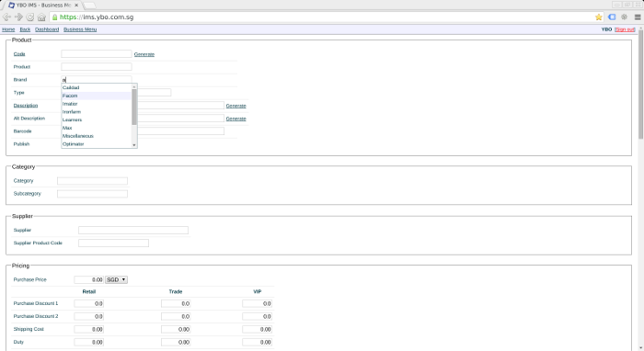Choose Learners from the brand suggestions
Viewport: 644px width, 351px height.
[x=97, y=119]
